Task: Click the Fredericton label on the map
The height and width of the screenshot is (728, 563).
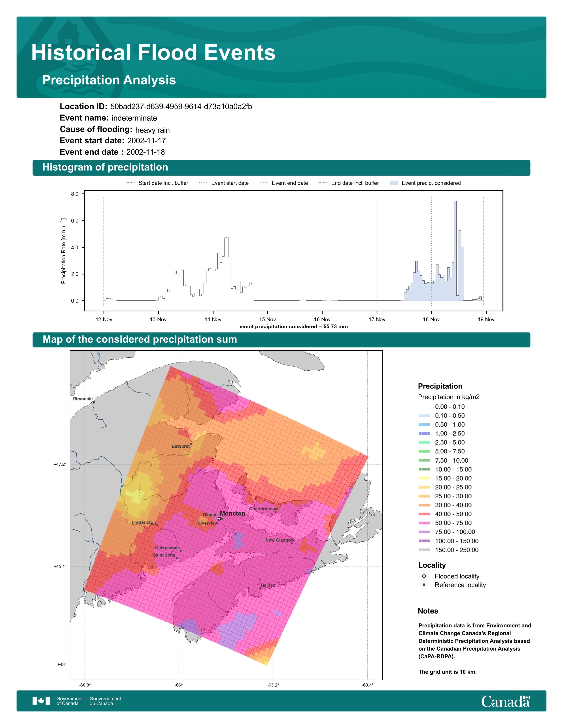Action: tap(144, 522)
